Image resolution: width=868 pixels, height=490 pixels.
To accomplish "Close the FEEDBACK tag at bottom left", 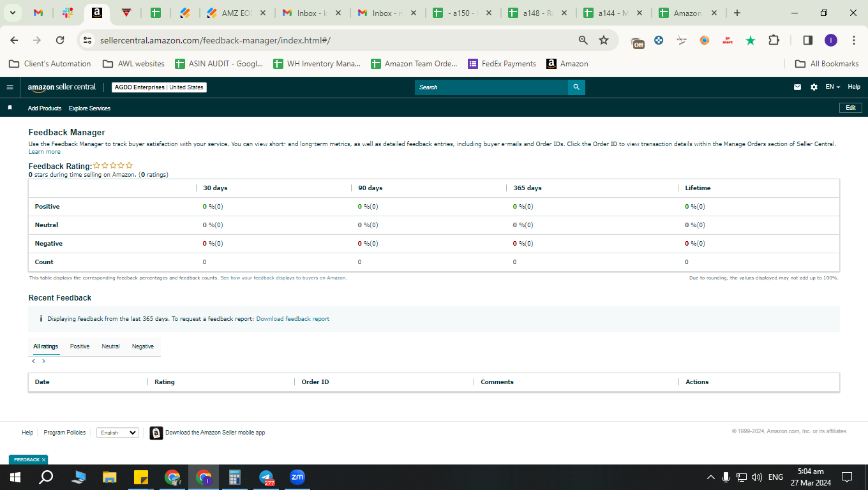I will pyautogui.click(x=43, y=459).
